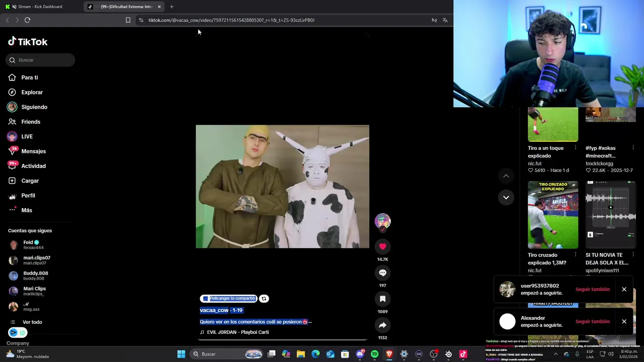
Task: Open the video comments
Action: click(x=382, y=273)
